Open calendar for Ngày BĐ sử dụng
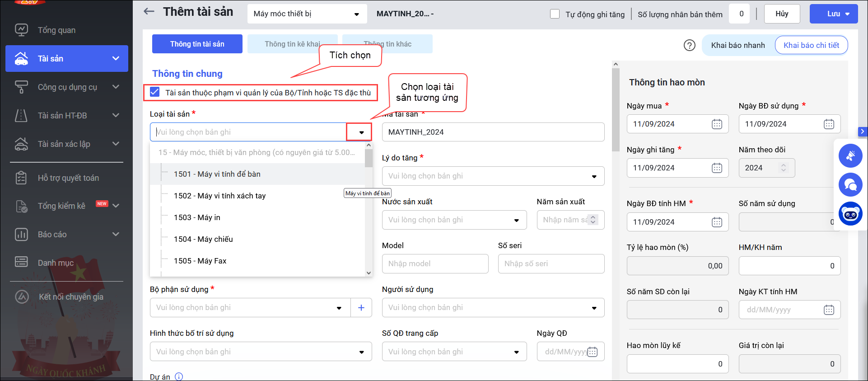This screenshot has height=381, width=868. click(829, 124)
